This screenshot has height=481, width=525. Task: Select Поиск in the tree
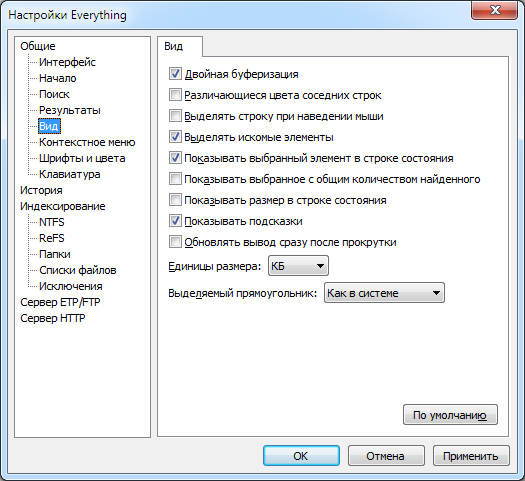coord(54,94)
